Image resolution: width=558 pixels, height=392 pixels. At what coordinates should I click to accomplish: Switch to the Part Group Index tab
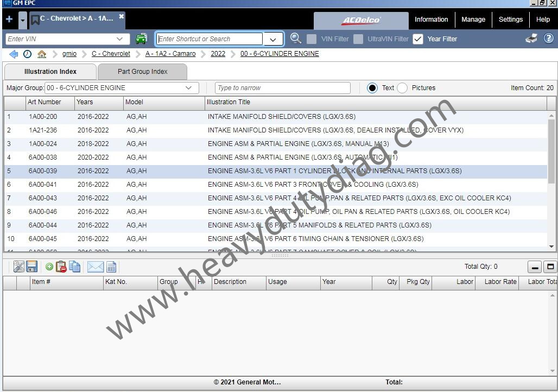pyautogui.click(x=142, y=72)
